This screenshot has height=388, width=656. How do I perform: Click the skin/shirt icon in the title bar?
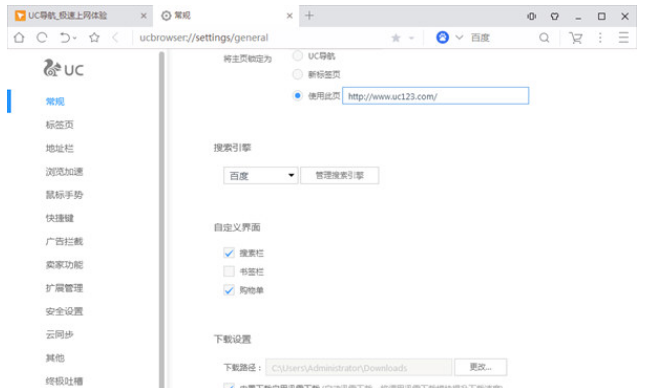pyautogui.click(x=555, y=16)
